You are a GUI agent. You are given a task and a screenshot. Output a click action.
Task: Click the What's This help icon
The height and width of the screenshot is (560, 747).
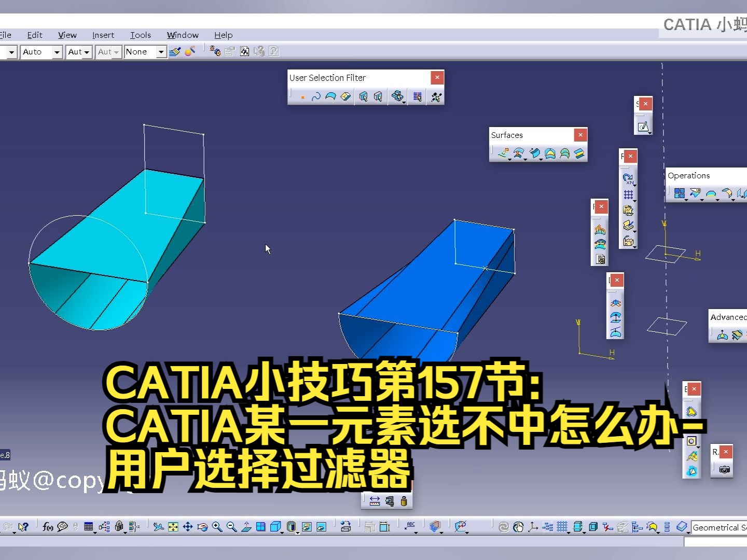(x=23, y=527)
